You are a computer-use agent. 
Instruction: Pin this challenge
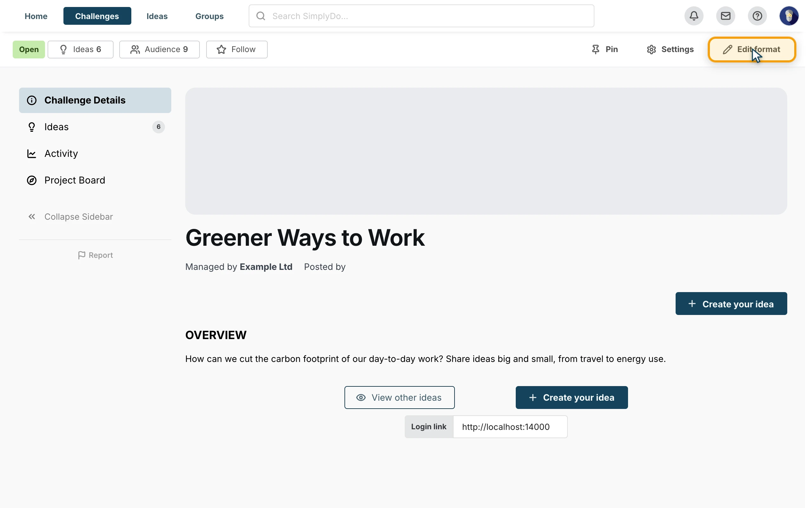[604, 50]
